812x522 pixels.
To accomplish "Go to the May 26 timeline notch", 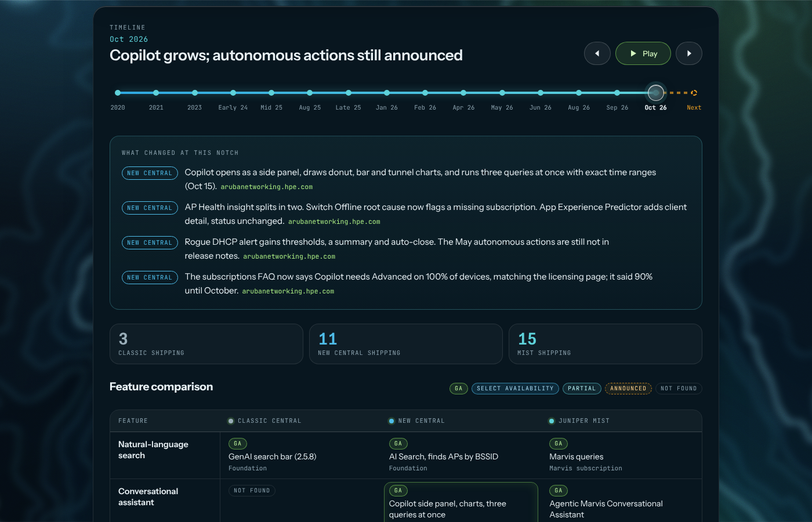I will (x=502, y=93).
